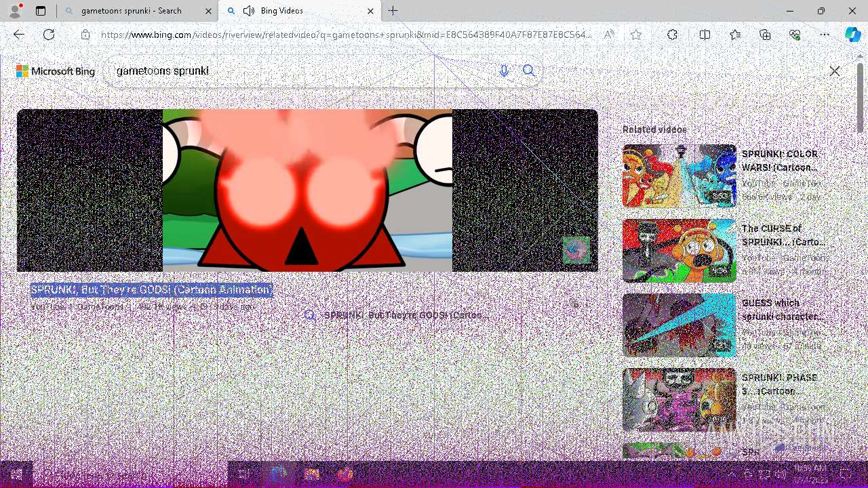Open Browser essentials
The image size is (868, 488).
point(795,35)
